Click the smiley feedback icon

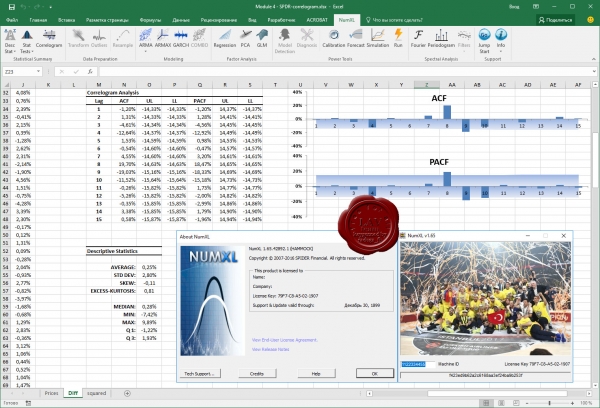[590, 20]
